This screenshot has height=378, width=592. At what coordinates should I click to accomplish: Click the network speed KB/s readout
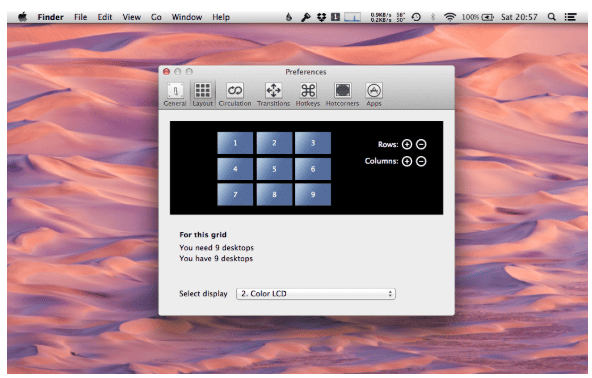point(381,17)
